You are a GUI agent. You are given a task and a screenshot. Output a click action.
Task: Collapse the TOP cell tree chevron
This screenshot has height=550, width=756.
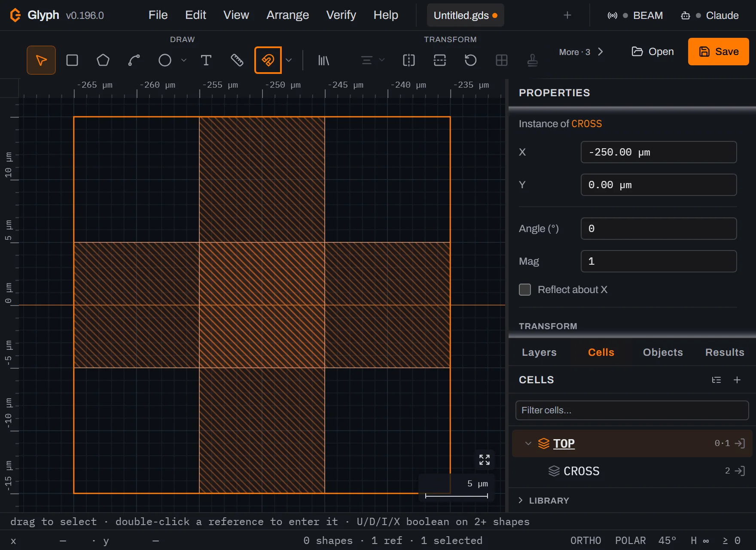pos(528,443)
